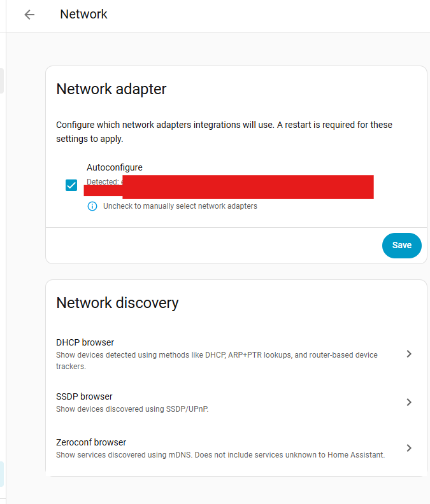
Task: Click the mDNS services description text
Action: (x=220, y=455)
